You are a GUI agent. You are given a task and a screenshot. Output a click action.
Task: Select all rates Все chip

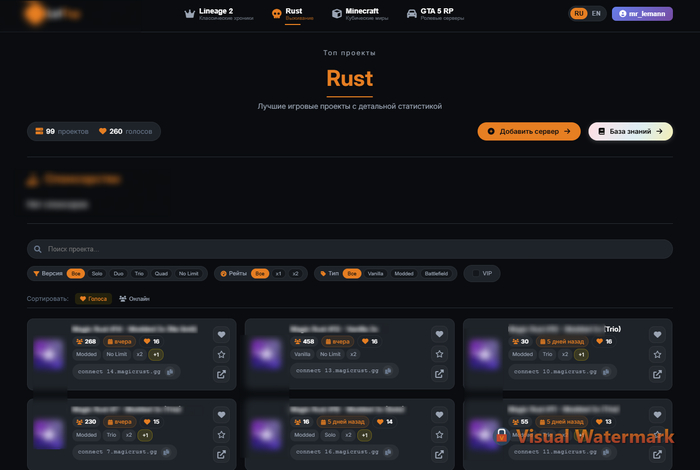tap(260, 274)
